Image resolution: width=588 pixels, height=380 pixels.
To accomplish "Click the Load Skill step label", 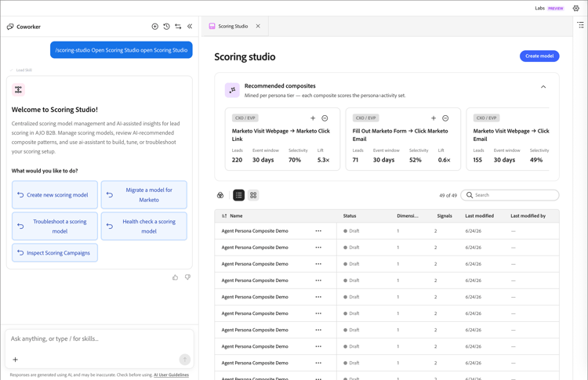I will 24,70.
